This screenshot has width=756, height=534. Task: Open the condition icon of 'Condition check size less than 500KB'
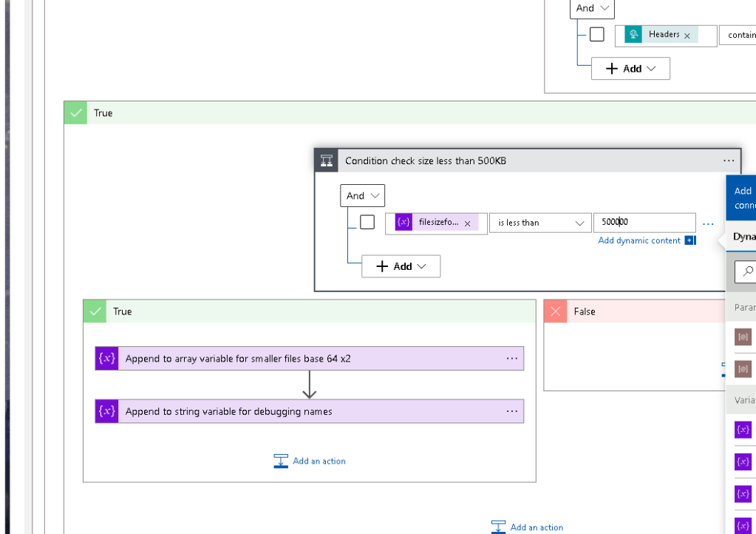(x=327, y=160)
